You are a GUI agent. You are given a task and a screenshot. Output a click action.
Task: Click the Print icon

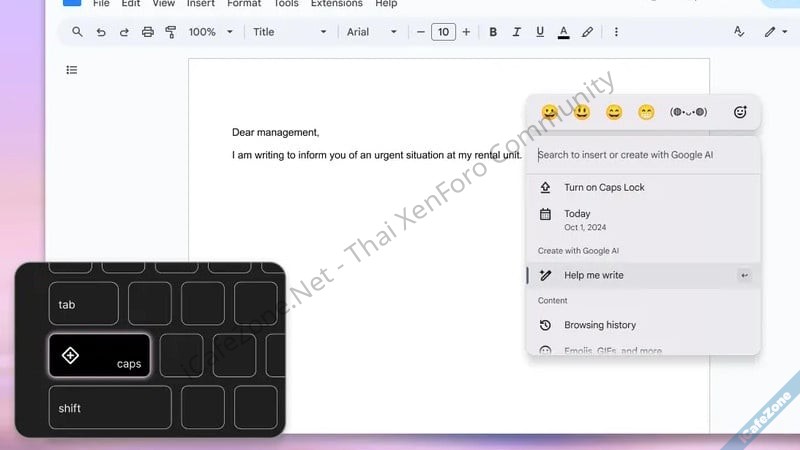click(x=148, y=32)
